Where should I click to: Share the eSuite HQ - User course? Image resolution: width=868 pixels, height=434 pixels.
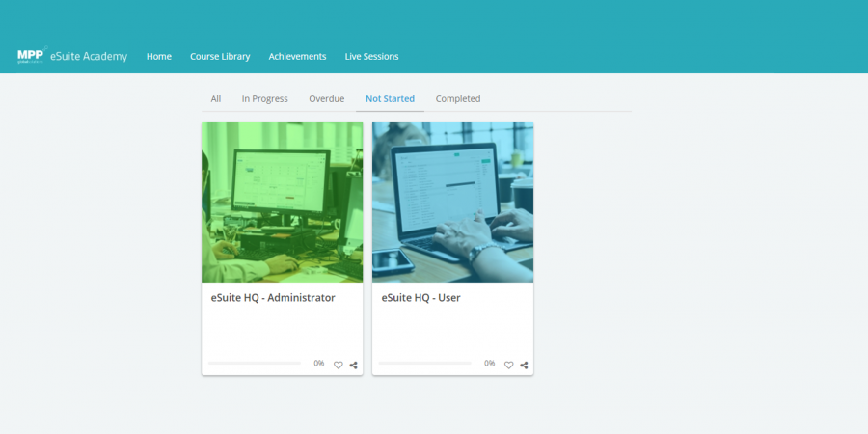click(524, 365)
